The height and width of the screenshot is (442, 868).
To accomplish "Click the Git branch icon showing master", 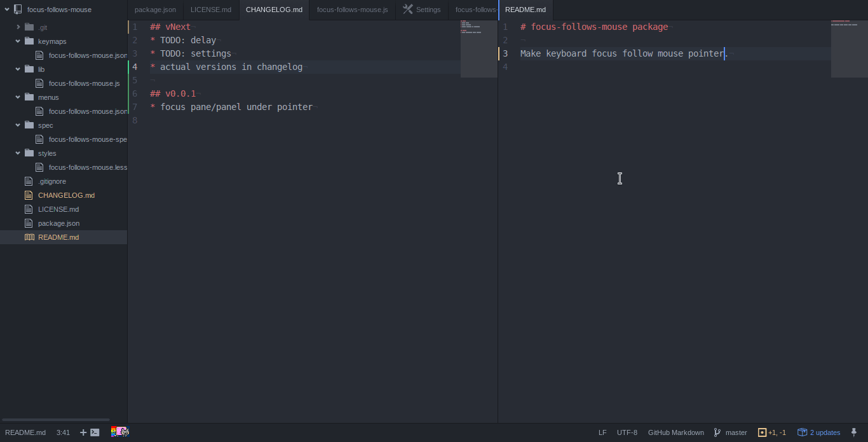I will (716, 432).
